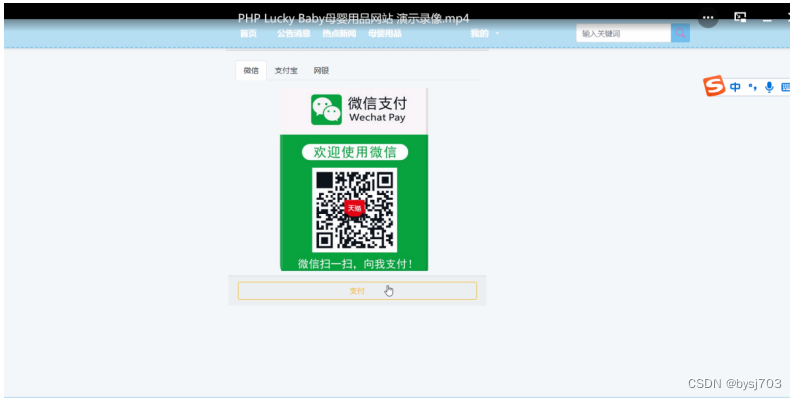Click the red 天猫 badge in QR code
Image resolution: width=797 pixels, height=400 pixels.
tap(354, 208)
